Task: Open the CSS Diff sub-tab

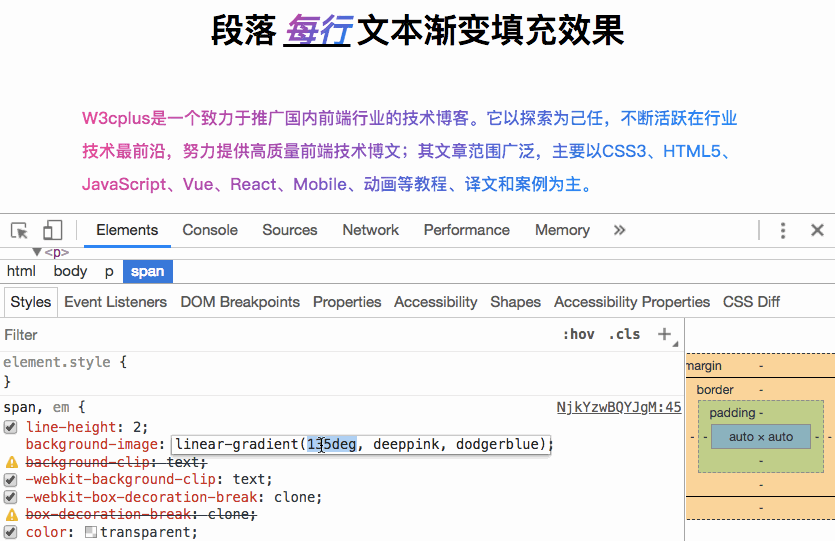Action: click(x=751, y=302)
